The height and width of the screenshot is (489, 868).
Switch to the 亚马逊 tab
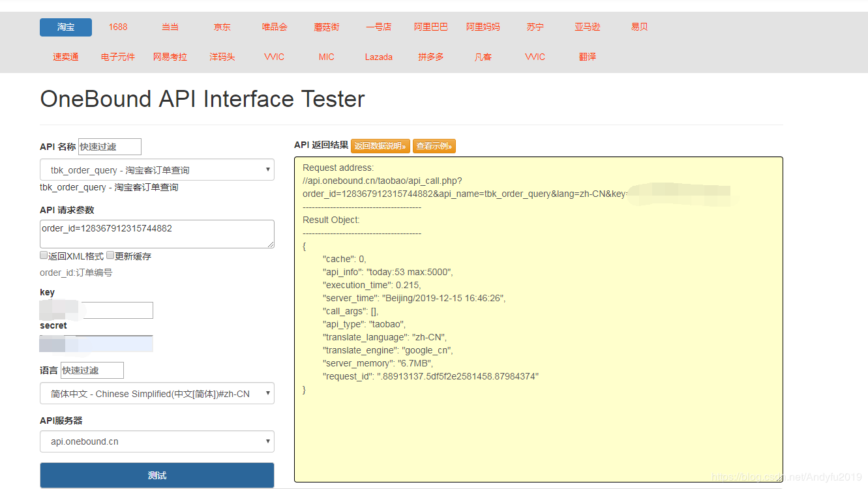588,27
